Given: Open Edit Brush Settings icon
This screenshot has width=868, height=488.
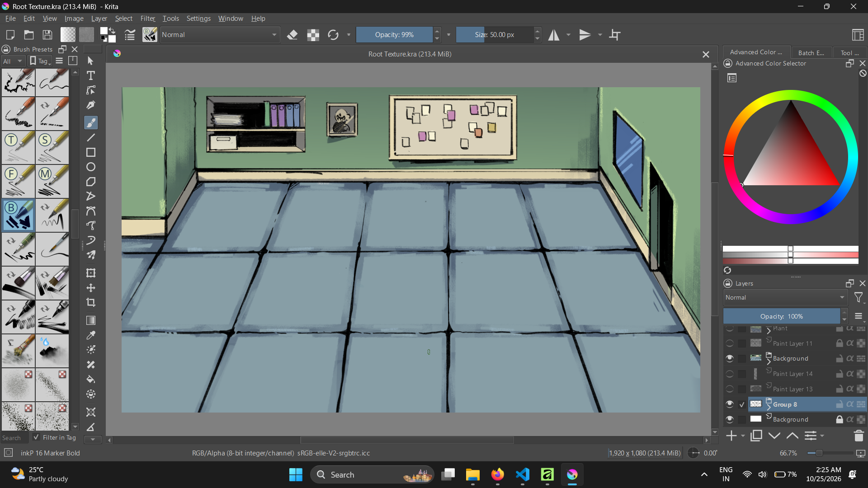Looking at the screenshot, I should pos(130,35).
